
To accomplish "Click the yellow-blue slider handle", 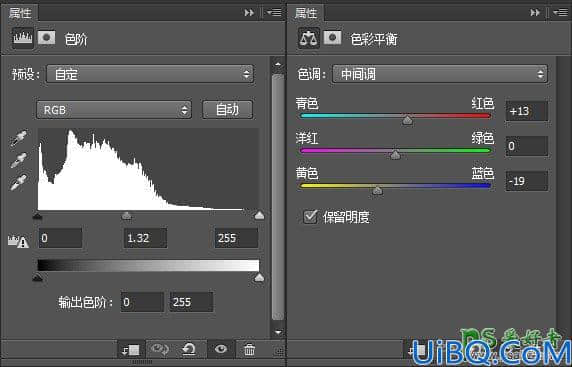I will [377, 190].
